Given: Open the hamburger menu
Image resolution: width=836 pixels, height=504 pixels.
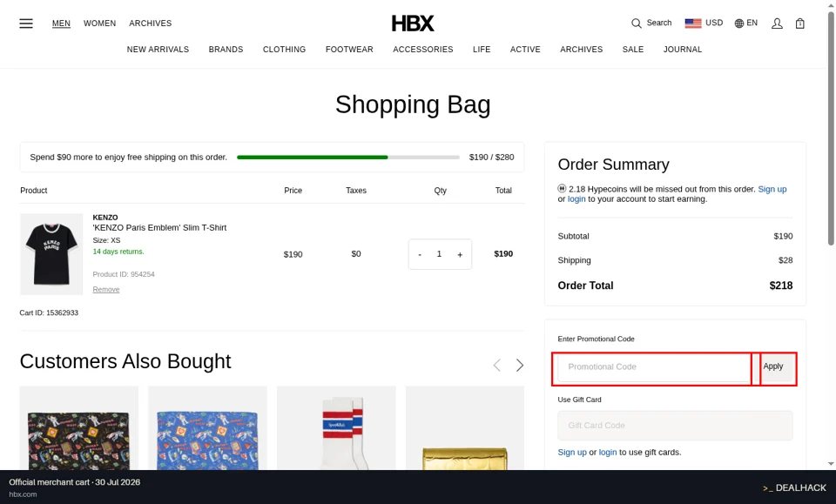Looking at the screenshot, I should point(26,24).
